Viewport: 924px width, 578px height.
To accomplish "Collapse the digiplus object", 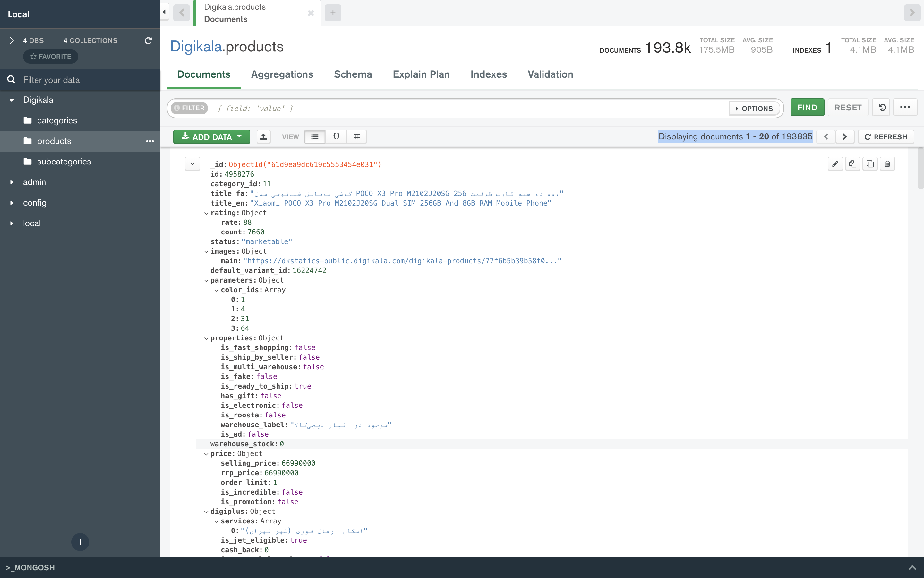I will (206, 512).
